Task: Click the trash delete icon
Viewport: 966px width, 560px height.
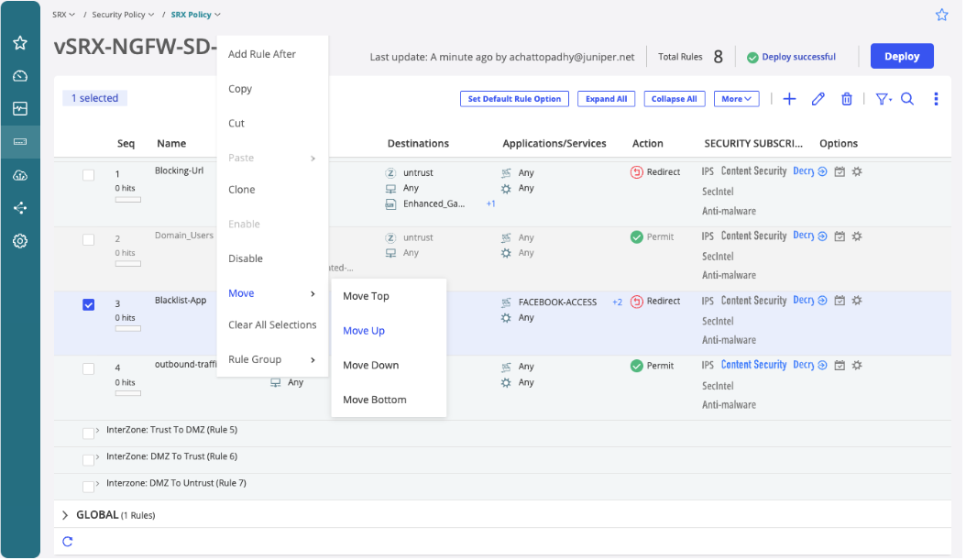Action: [847, 99]
